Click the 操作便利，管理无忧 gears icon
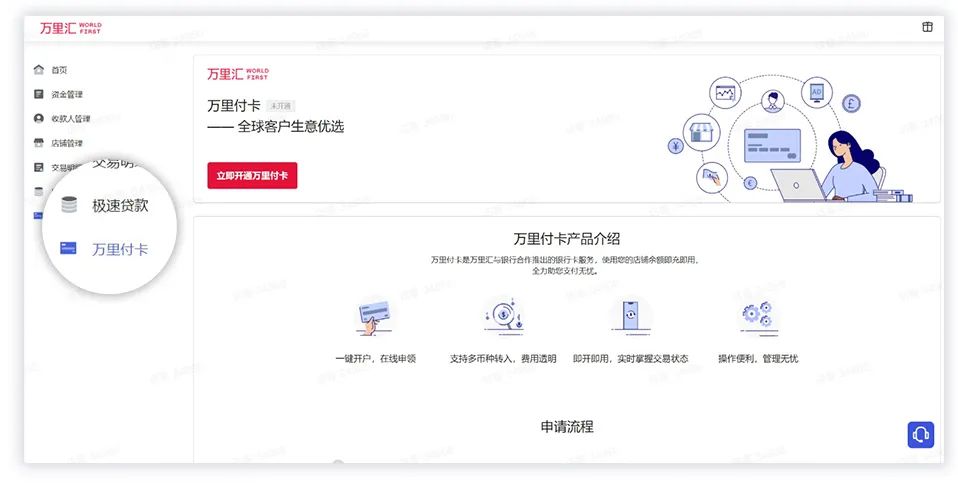The width and height of the screenshot is (958, 497). 758,318
